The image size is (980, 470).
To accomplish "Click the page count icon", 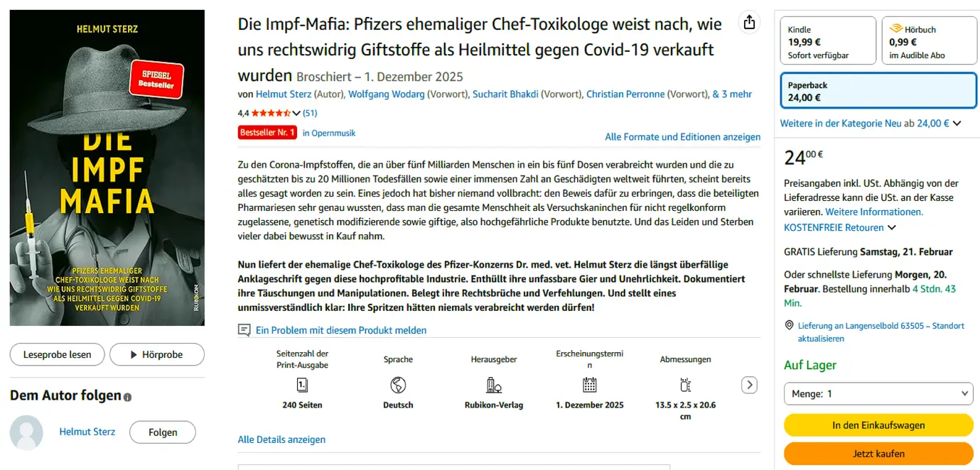I will point(302,385).
